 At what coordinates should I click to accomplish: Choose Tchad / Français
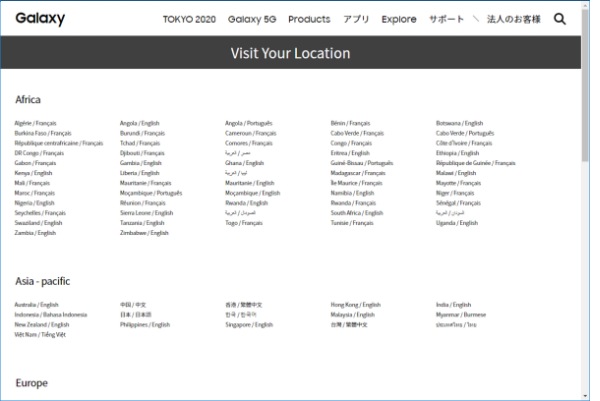140,143
